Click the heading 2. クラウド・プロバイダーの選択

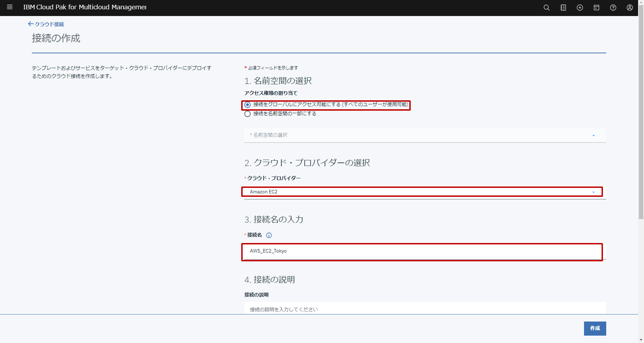(307, 163)
